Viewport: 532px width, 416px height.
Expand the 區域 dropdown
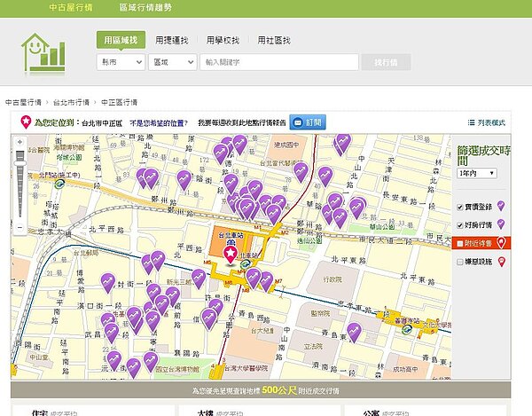coord(172,62)
